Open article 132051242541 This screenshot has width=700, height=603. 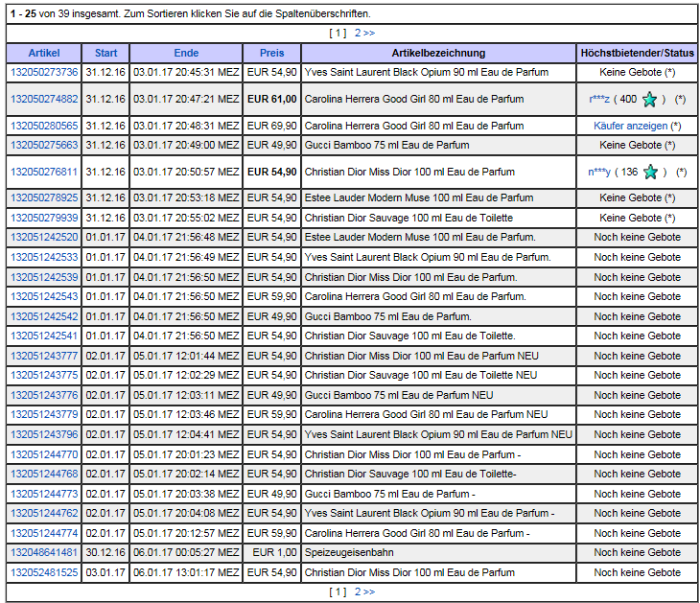pos(44,336)
